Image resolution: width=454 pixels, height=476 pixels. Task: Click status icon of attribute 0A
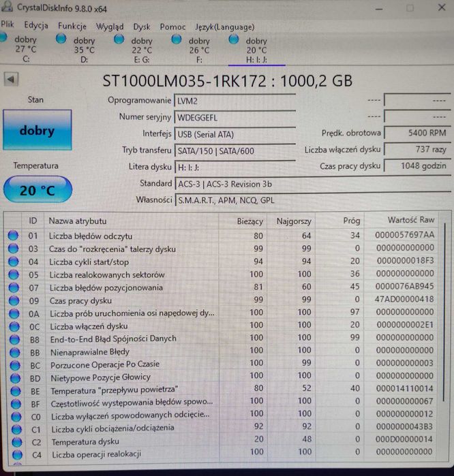tap(14, 313)
